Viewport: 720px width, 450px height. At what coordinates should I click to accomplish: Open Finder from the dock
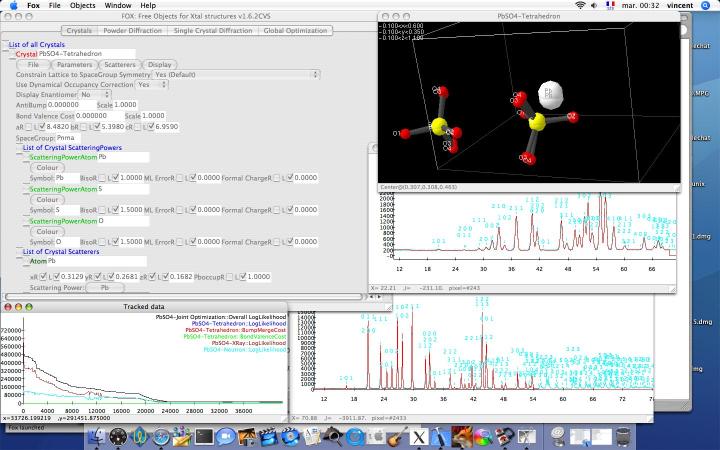[x=97, y=436]
